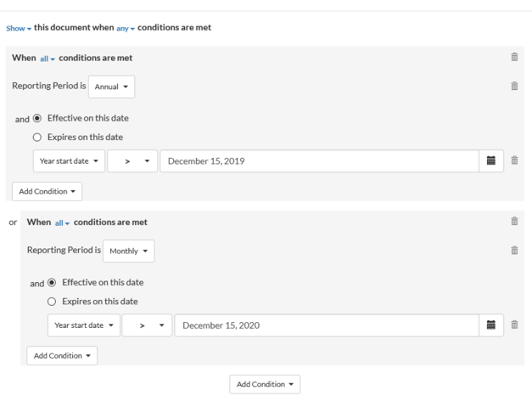
Task: Click the December 15, 2019 date field
Action: [x=318, y=161]
